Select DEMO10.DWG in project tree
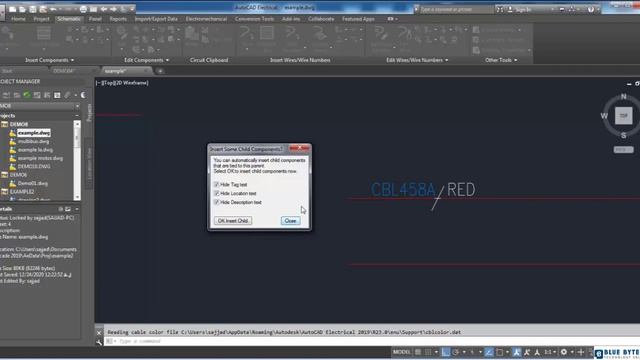Image resolution: width=640 pixels, height=360 pixels. 34,167
